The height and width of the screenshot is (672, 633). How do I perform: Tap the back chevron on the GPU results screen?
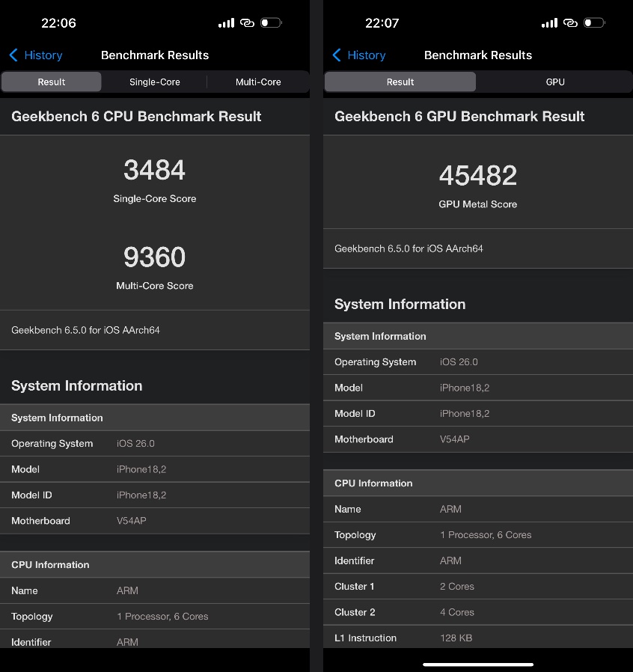pyautogui.click(x=337, y=55)
